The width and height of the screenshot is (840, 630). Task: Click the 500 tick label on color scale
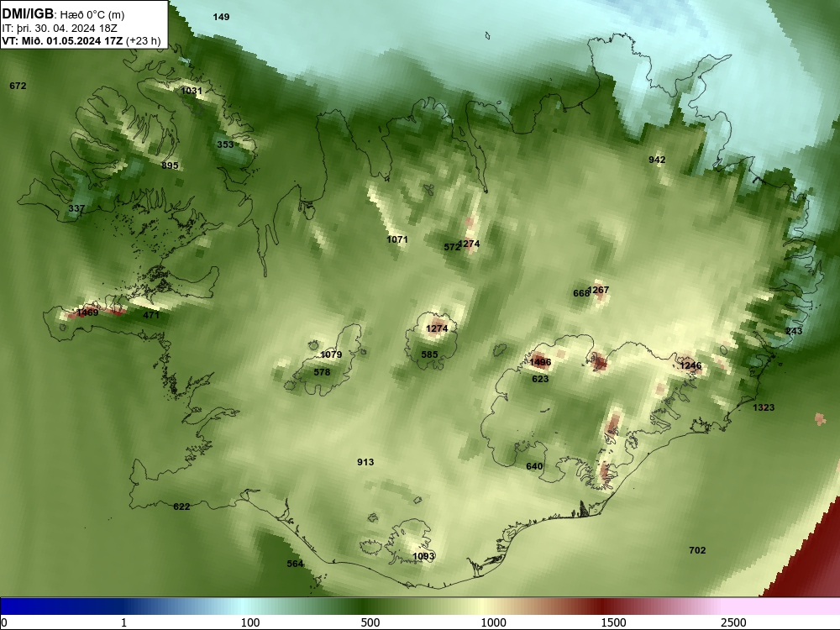click(370, 622)
